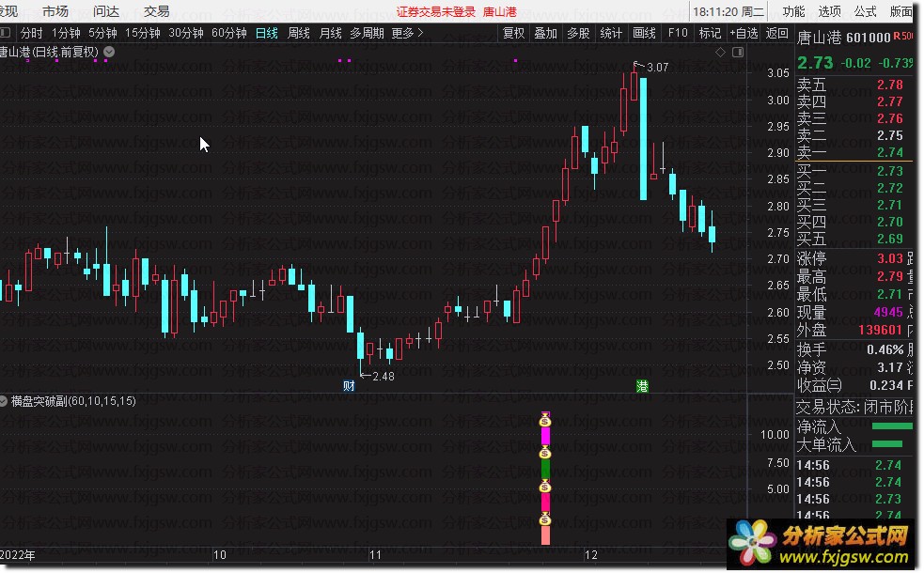This screenshot has height=573, width=924.
Task: Open dropdown beside 唐山港(日线.前复权) title
Action: (109, 52)
